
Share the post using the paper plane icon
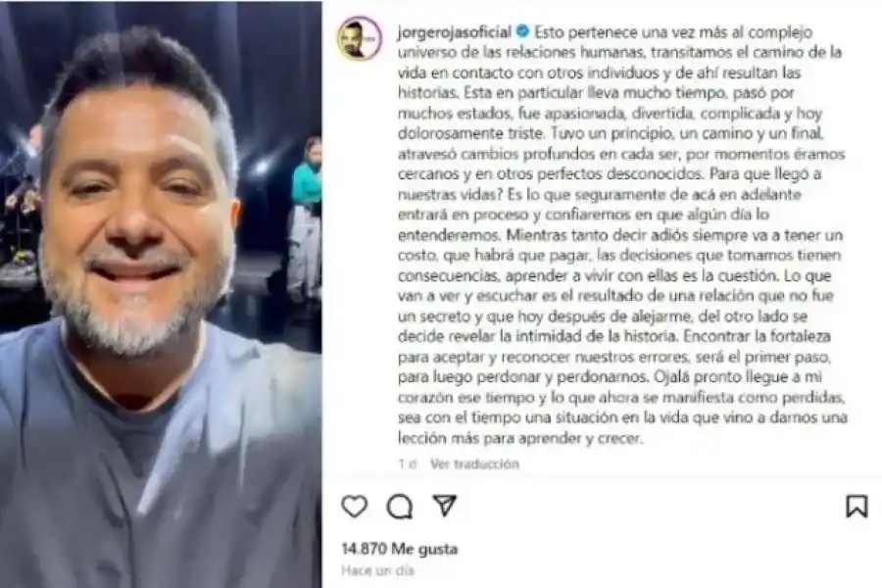[x=444, y=506]
